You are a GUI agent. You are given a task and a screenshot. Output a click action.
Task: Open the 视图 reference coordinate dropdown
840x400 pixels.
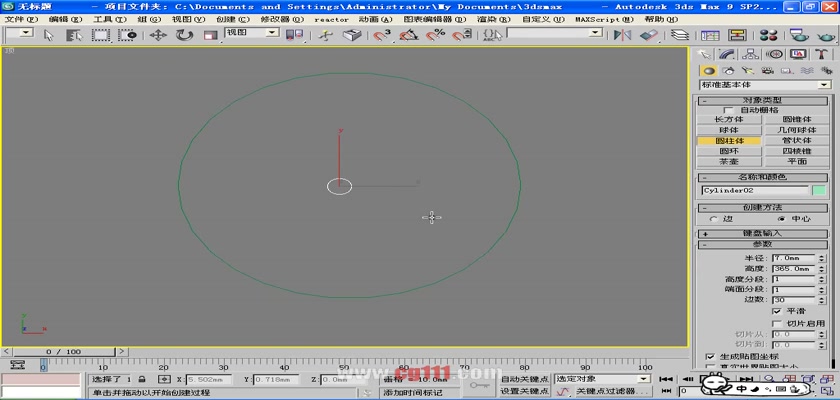coord(252,33)
